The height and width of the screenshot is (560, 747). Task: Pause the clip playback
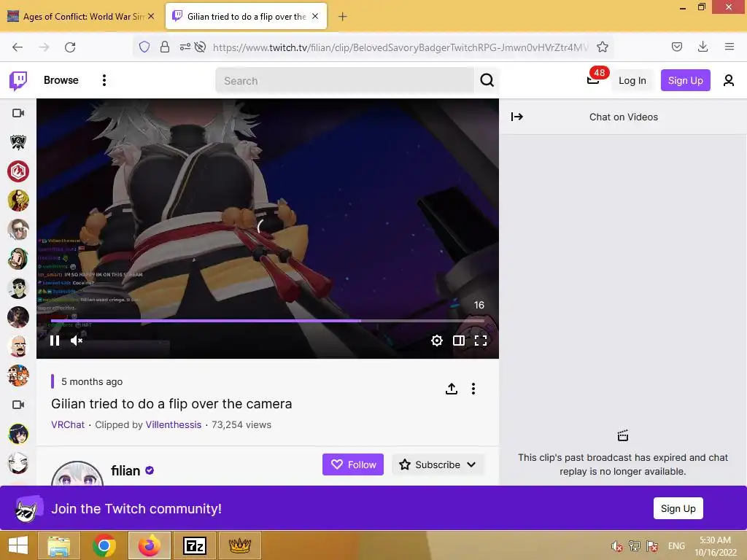(55, 340)
